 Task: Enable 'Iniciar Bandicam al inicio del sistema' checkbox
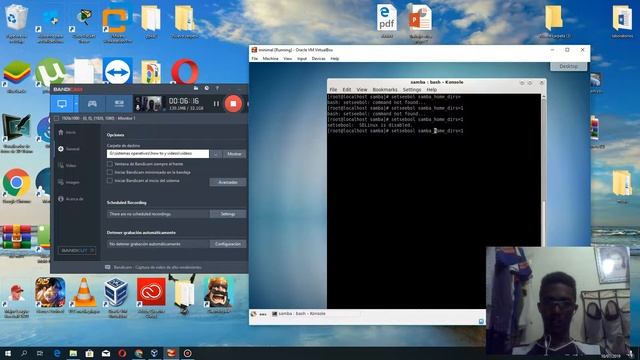pyautogui.click(x=109, y=180)
